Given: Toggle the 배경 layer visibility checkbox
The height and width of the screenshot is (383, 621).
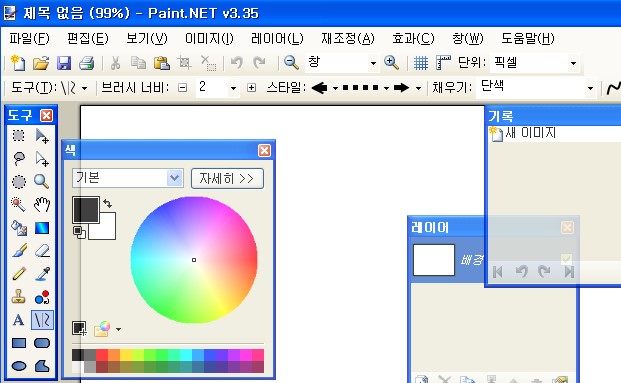Looking at the screenshot, I should 566,259.
